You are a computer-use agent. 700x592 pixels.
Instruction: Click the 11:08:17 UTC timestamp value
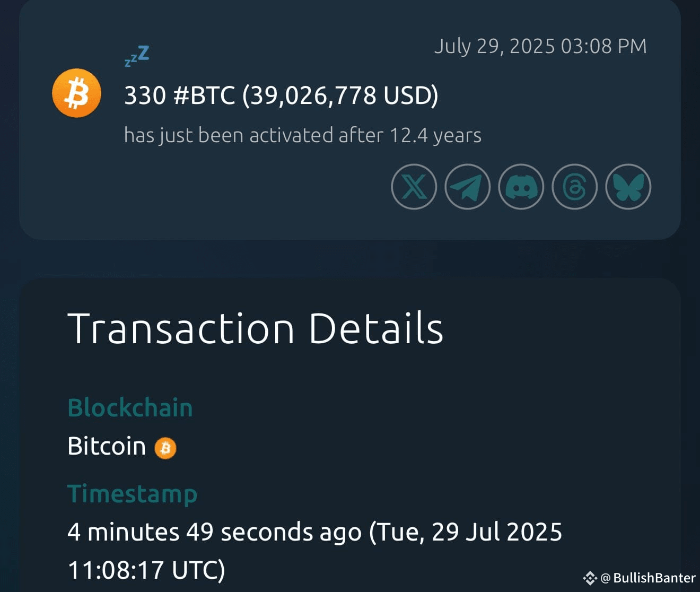146,570
